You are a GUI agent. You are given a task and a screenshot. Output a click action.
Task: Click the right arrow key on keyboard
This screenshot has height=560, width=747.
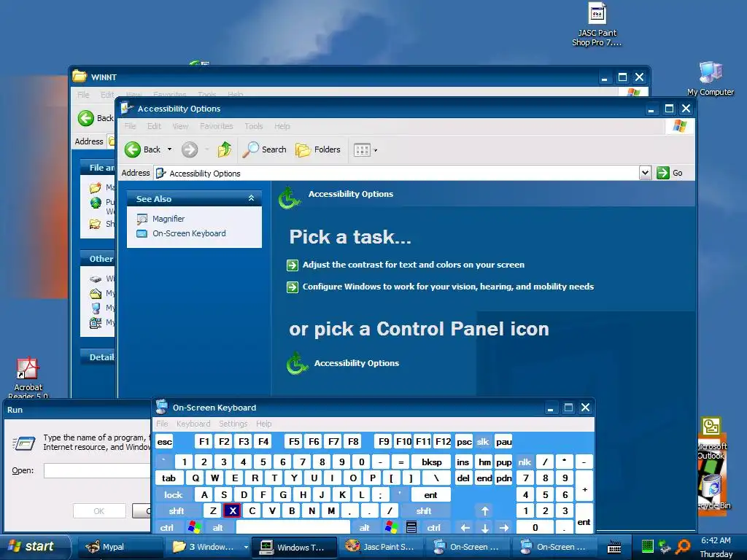click(x=504, y=528)
